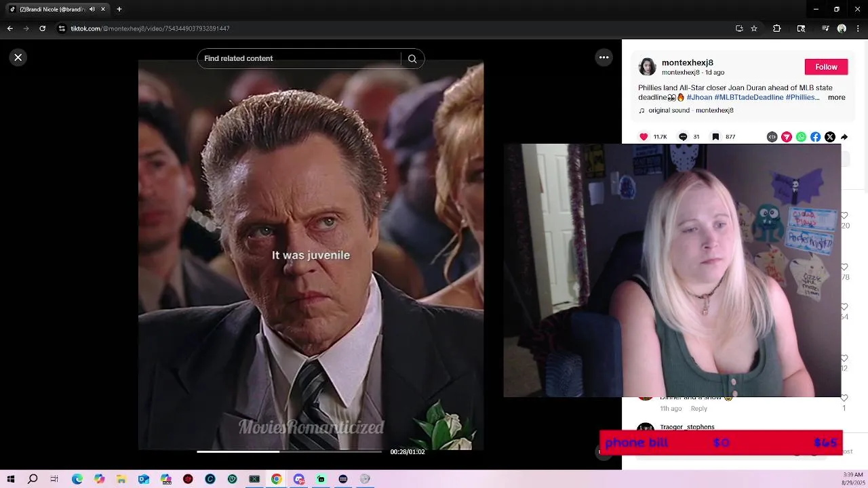Open Chrome extensions puzzle icon
868x488 pixels.
tap(777, 28)
